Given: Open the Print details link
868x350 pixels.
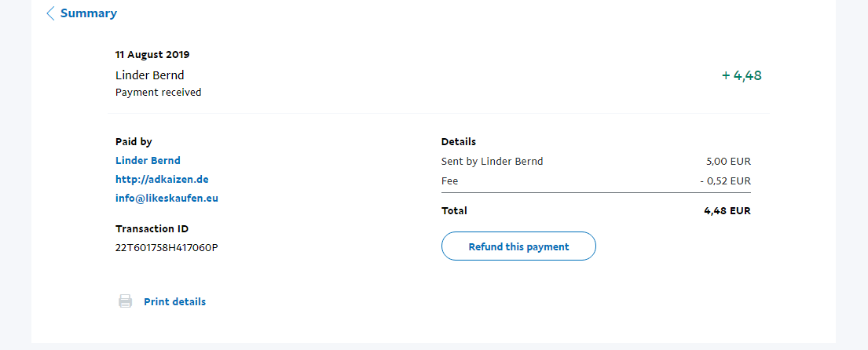Looking at the screenshot, I should click(x=174, y=301).
